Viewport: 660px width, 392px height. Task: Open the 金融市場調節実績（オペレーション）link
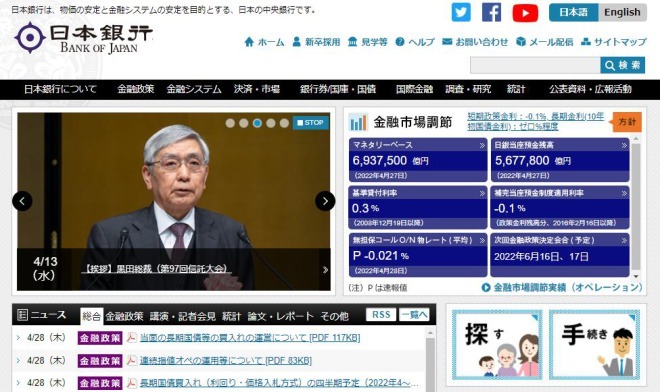pyautogui.click(x=562, y=288)
